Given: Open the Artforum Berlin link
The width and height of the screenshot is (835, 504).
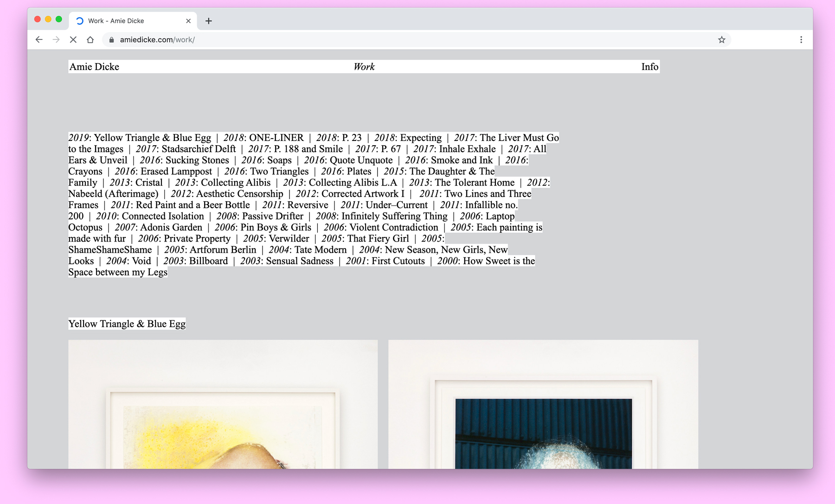Looking at the screenshot, I should click(223, 249).
